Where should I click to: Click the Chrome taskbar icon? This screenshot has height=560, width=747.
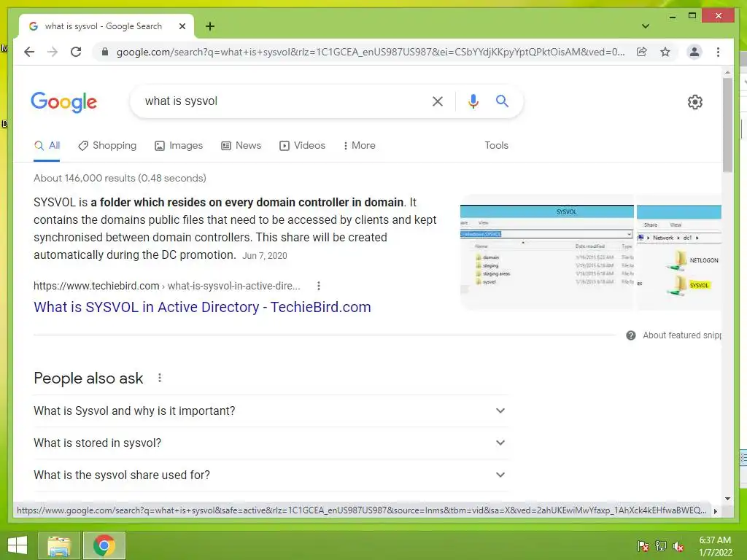[104, 545]
